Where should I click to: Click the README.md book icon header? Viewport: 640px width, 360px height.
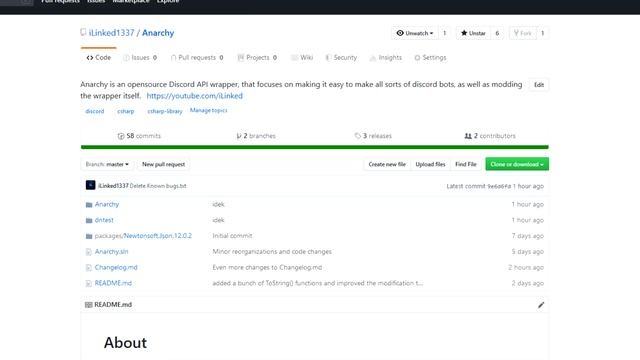89,304
